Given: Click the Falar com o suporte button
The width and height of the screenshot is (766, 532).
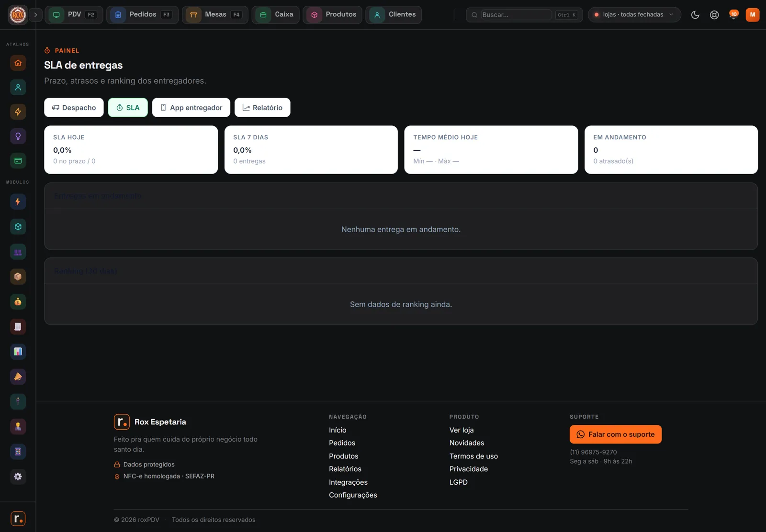Looking at the screenshot, I should click(616, 434).
